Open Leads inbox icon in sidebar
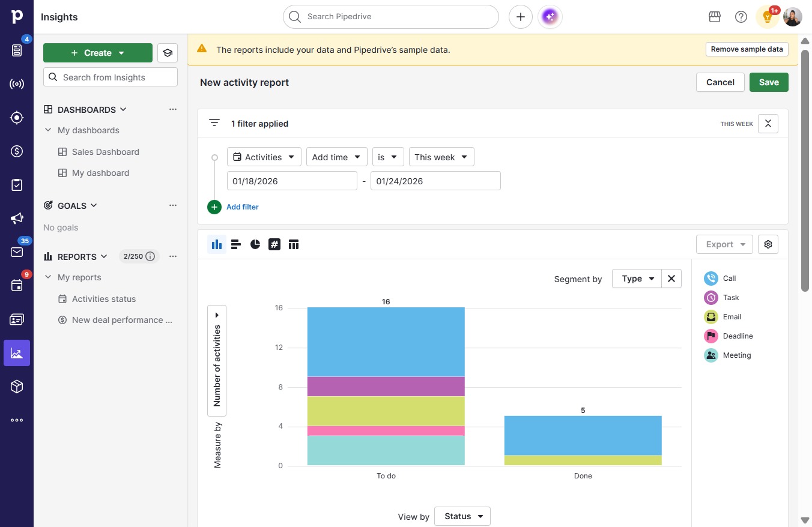The height and width of the screenshot is (527, 812). point(17,50)
